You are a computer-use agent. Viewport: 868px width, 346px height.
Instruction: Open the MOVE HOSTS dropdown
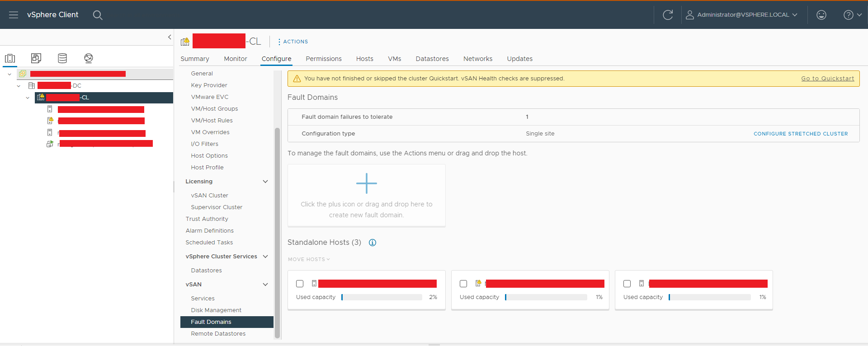click(x=309, y=259)
